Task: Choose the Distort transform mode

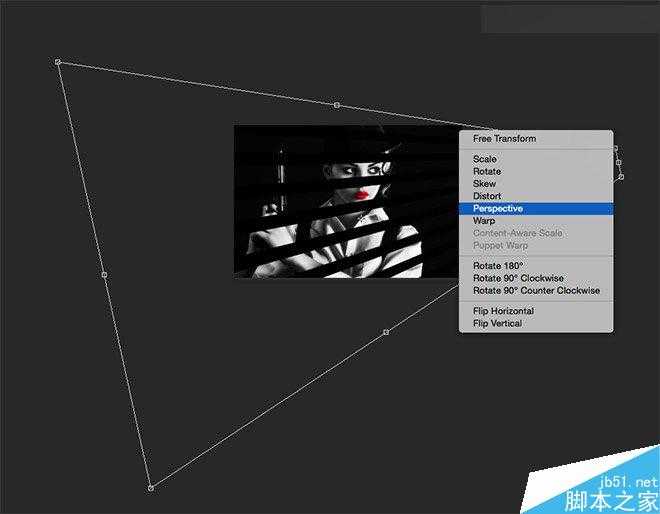Action: [x=487, y=196]
